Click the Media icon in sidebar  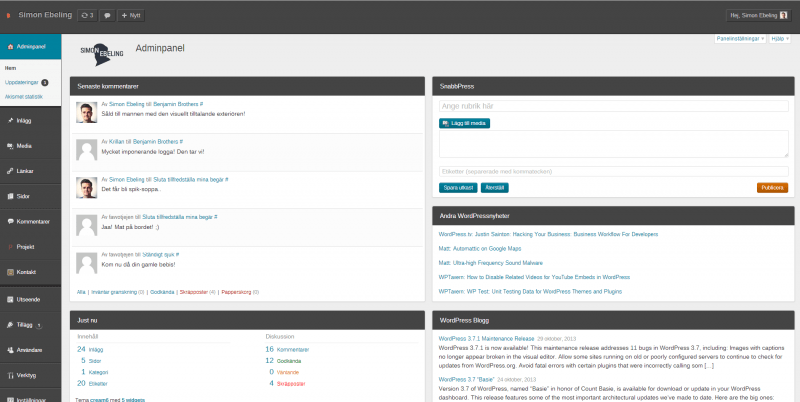coord(10,146)
